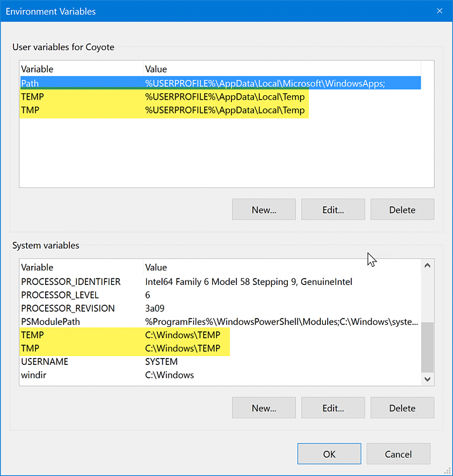The height and width of the screenshot is (476, 453).
Task: Select the user TEMP variable row
Action: click(220, 96)
